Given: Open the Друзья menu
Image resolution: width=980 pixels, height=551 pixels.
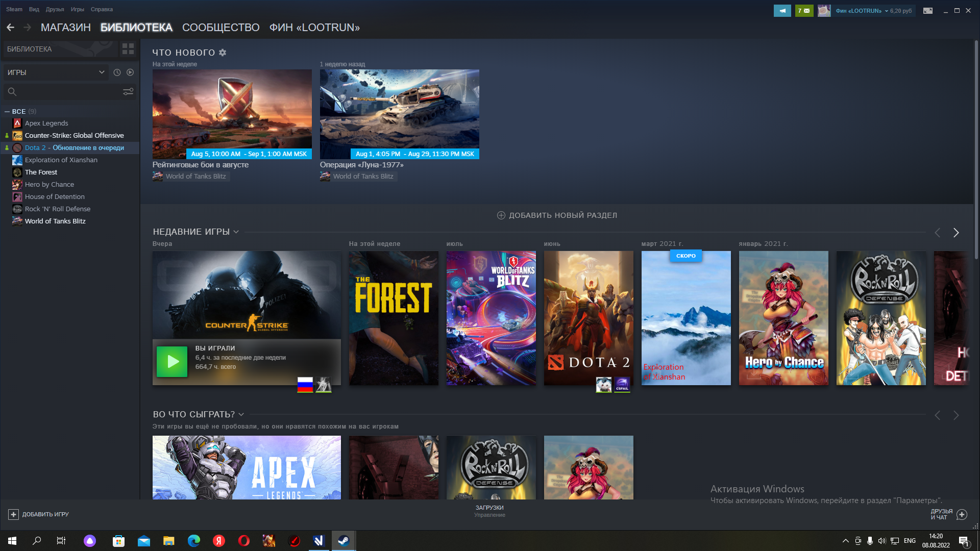Looking at the screenshot, I should [55, 9].
